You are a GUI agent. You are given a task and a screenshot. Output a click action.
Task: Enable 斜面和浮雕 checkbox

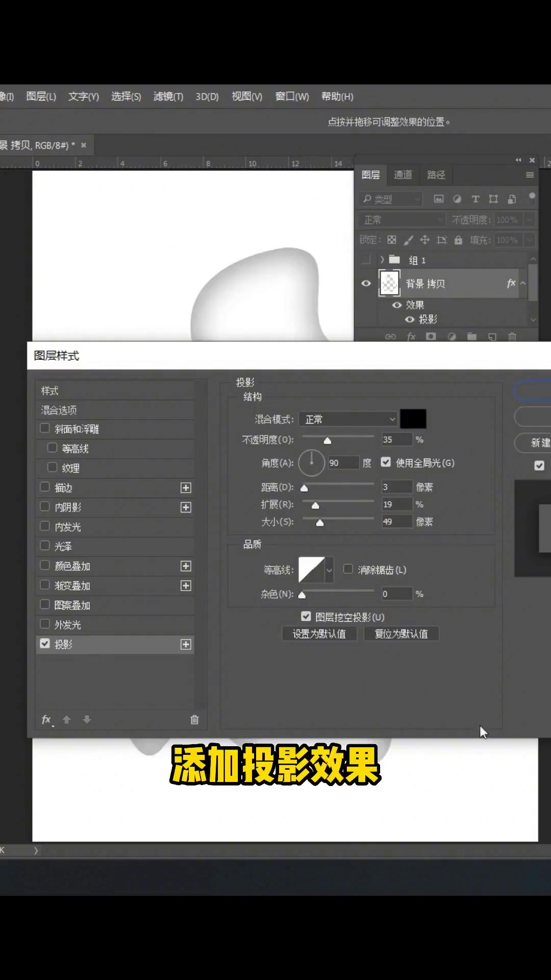pos(45,428)
